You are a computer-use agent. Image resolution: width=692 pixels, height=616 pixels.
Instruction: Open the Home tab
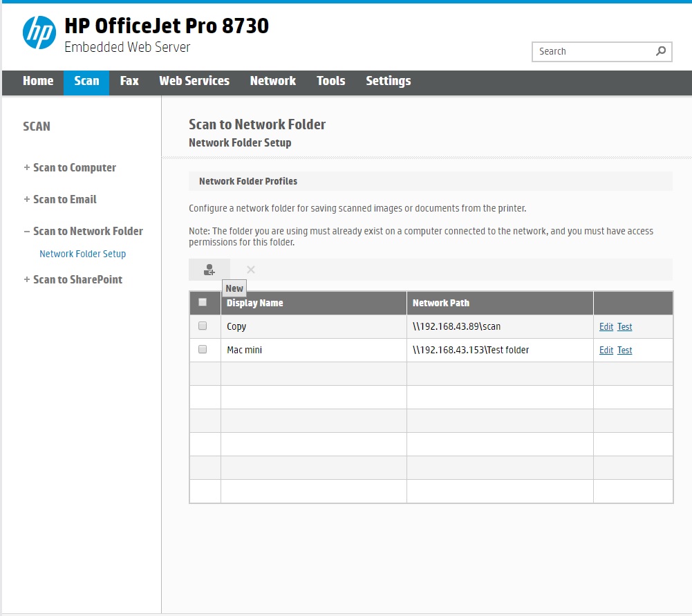pyautogui.click(x=38, y=81)
